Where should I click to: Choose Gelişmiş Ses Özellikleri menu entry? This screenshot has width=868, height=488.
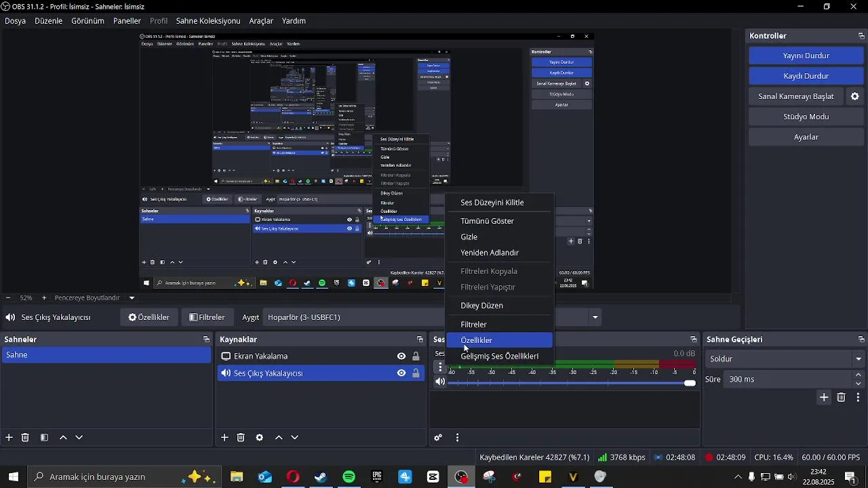click(500, 357)
